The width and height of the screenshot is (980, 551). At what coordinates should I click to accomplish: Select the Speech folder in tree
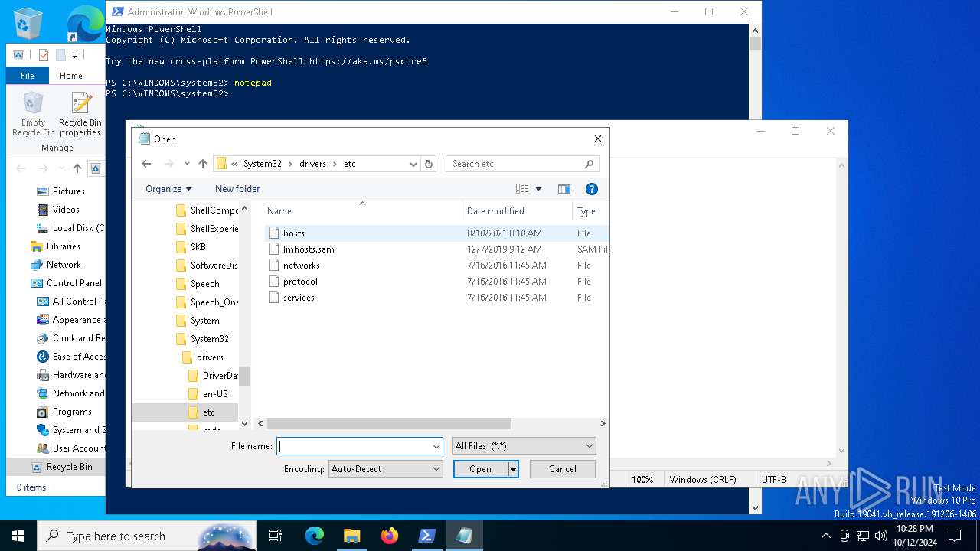tap(204, 284)
